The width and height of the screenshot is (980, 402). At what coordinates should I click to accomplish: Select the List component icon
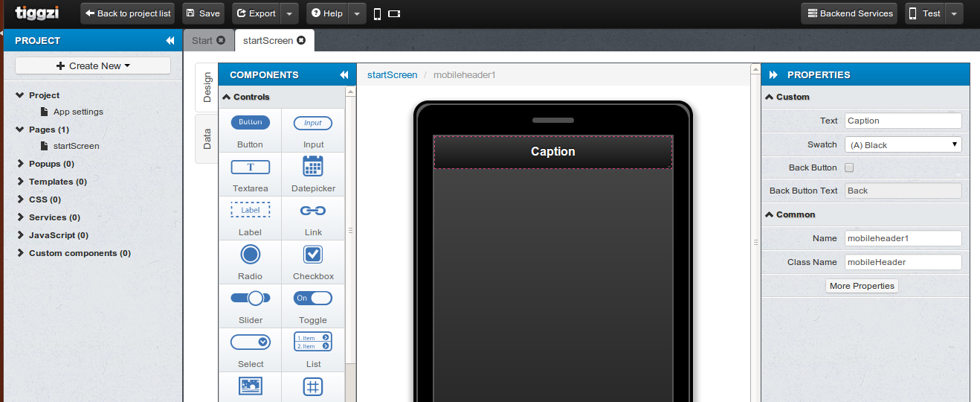(313, 342)
